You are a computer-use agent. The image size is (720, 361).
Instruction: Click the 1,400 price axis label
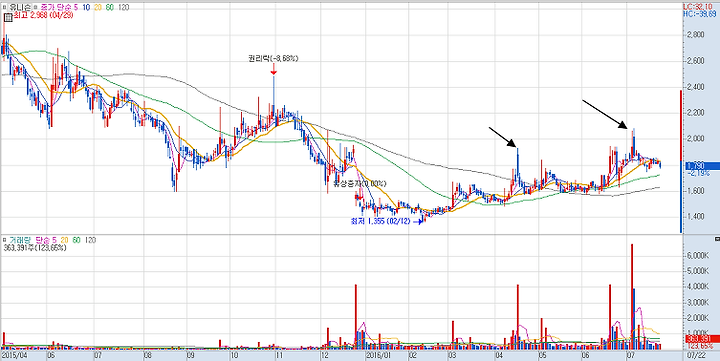click(x=696, y=216)
